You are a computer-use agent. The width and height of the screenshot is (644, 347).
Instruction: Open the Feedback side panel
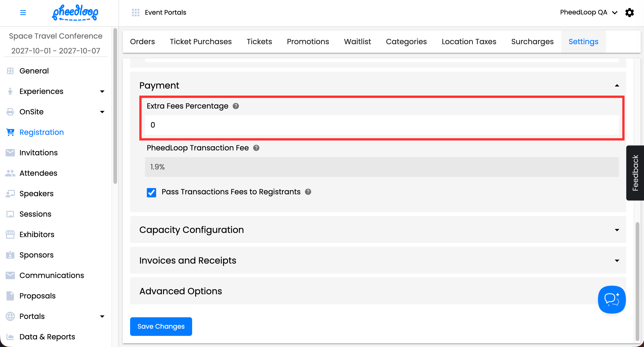pos(635,173)
